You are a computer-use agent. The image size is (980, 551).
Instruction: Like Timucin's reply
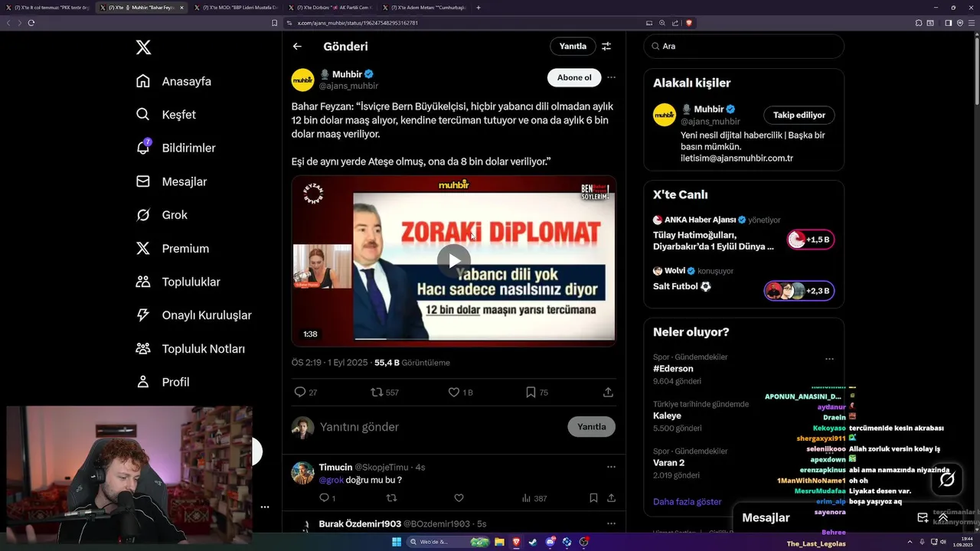click(x=459, y=498)
